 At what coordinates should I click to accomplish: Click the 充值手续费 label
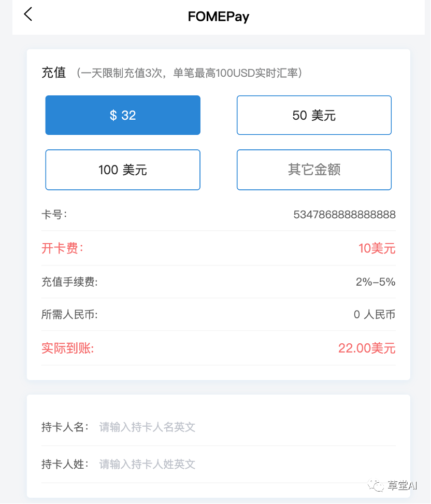[x=69, y=282]
